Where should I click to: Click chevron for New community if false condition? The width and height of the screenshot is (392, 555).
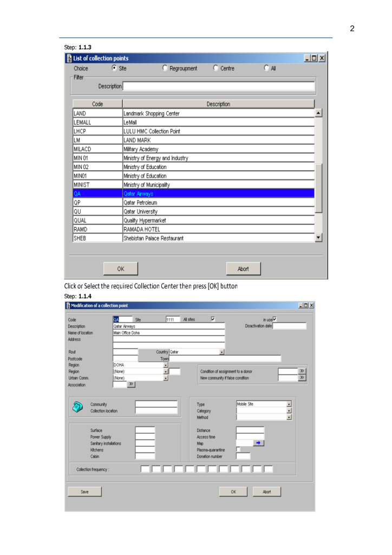302,378
